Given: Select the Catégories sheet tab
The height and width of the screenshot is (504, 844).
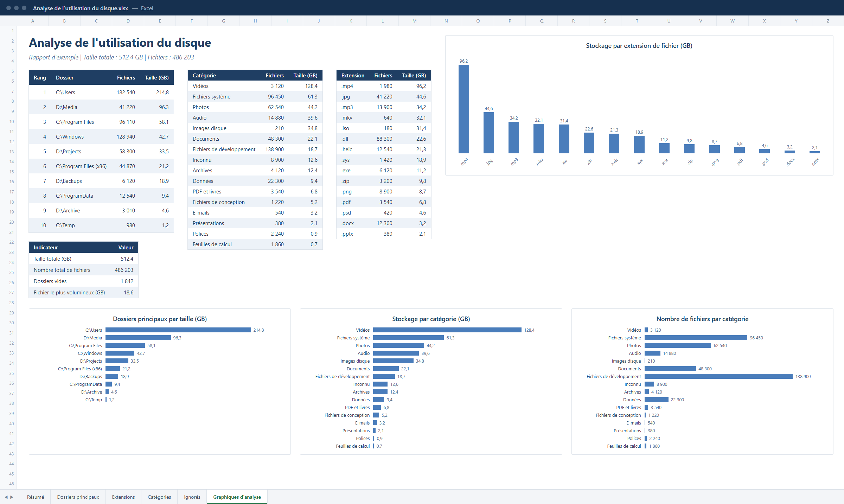Looking at the screenshot, I should (x=159, y=497).
